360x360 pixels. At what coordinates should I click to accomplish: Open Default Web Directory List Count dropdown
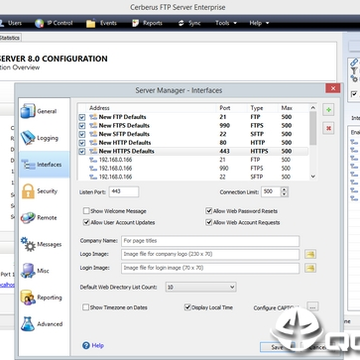click(201, 287)
